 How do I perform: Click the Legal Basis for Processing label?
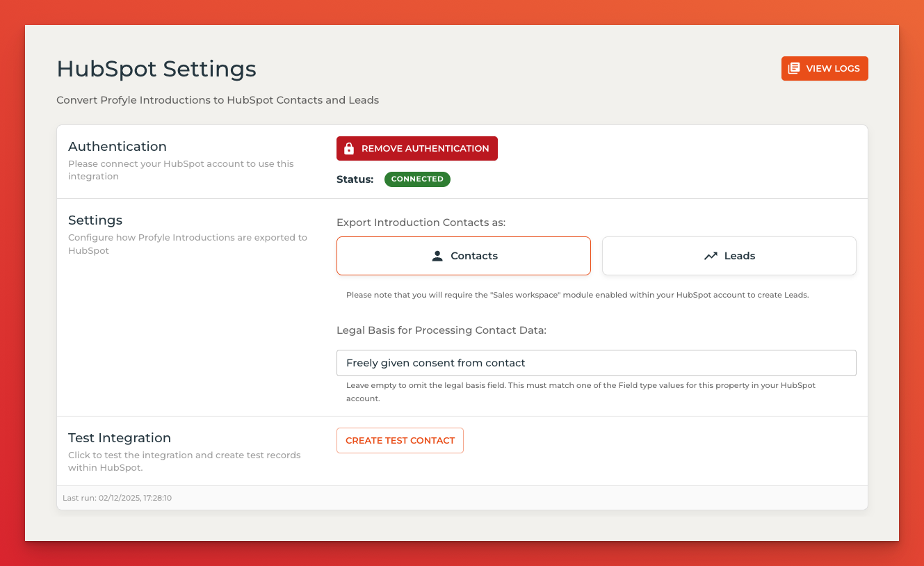pyautogui.click(x=441, y=330)
